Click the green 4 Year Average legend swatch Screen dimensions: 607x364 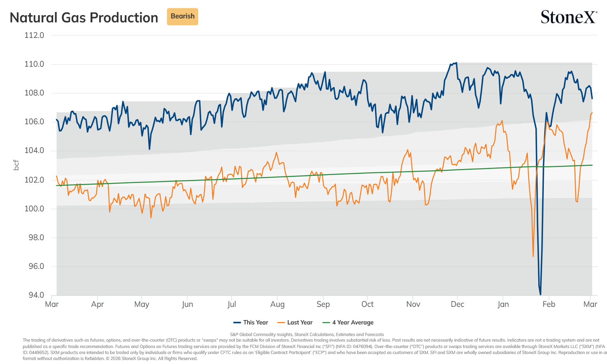326,322
